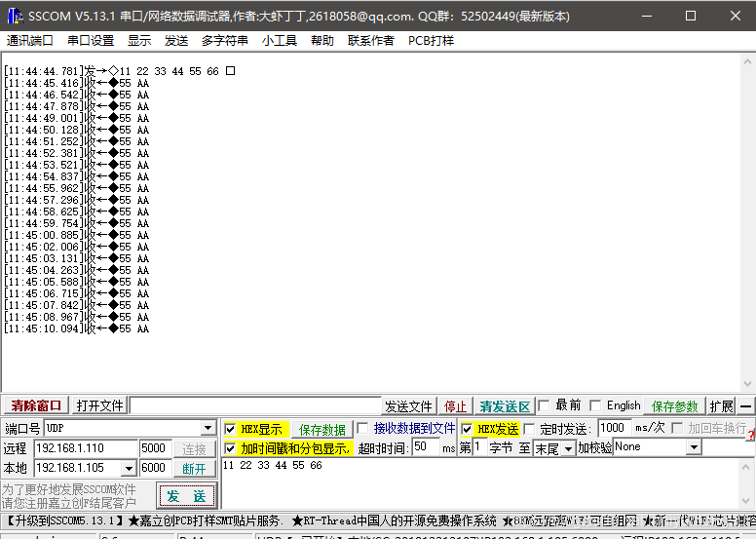This screenshot has height=539, width=756.
Task: Click the send area scroll-down arrow
Action: coord(745,500)
